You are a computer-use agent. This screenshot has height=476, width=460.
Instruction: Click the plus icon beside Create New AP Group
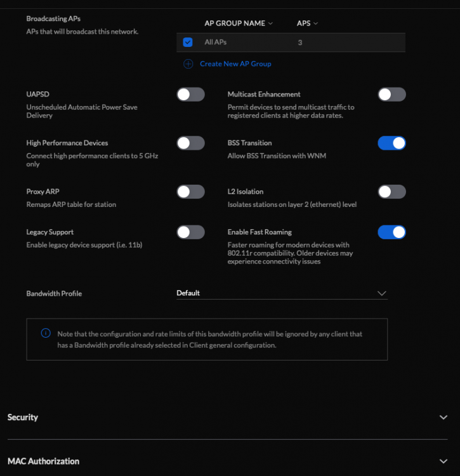click(x=188, y=63)
